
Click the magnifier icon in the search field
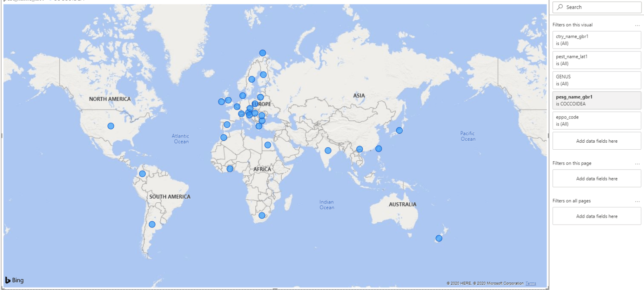coord(560,7)
